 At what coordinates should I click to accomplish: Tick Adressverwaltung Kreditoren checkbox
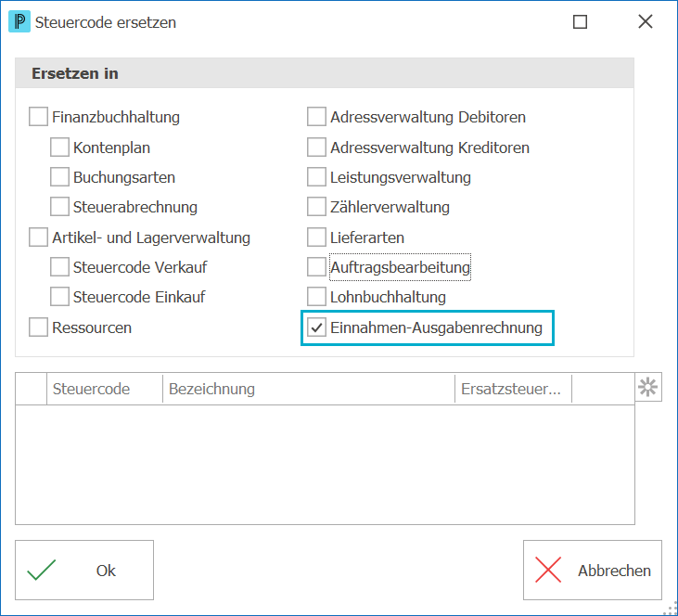[316, 148]
